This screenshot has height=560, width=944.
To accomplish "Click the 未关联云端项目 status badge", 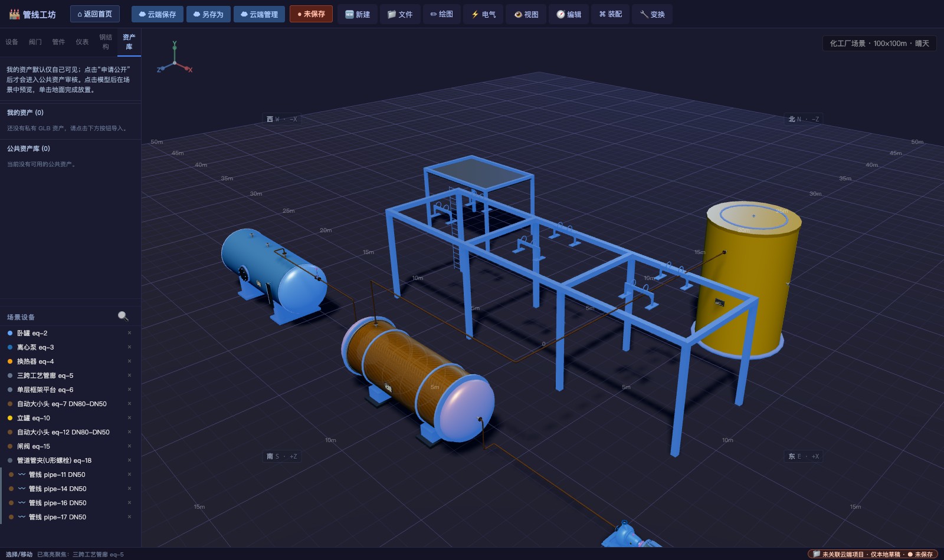I will (x=873, y=554).
